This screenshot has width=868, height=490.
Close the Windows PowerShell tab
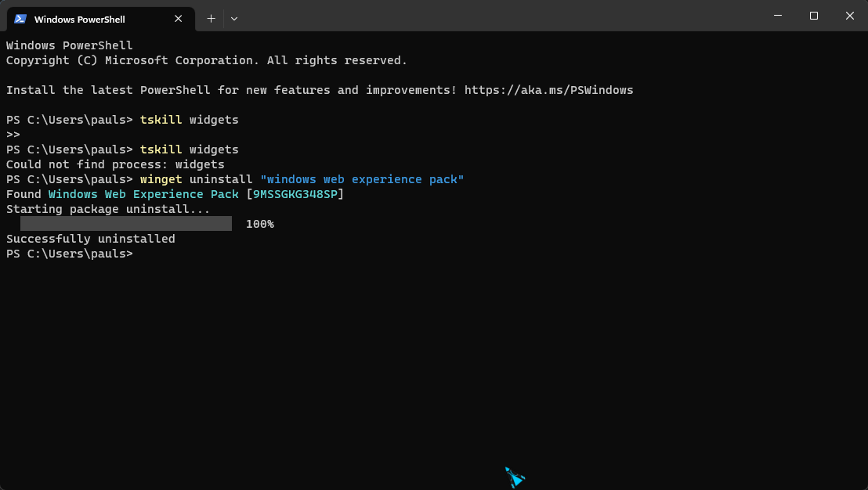[x=179, y=19]
